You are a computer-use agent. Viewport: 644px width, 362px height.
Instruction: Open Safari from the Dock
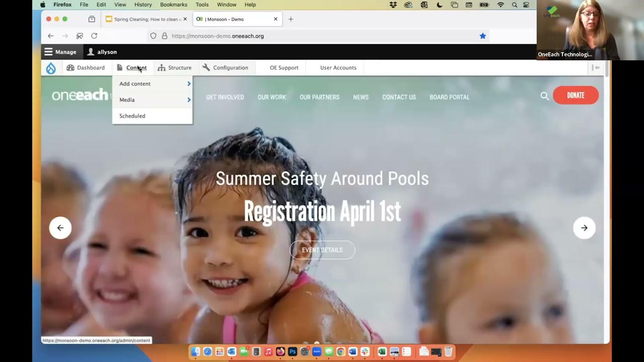pyautogui.click(x=207, y=352)
